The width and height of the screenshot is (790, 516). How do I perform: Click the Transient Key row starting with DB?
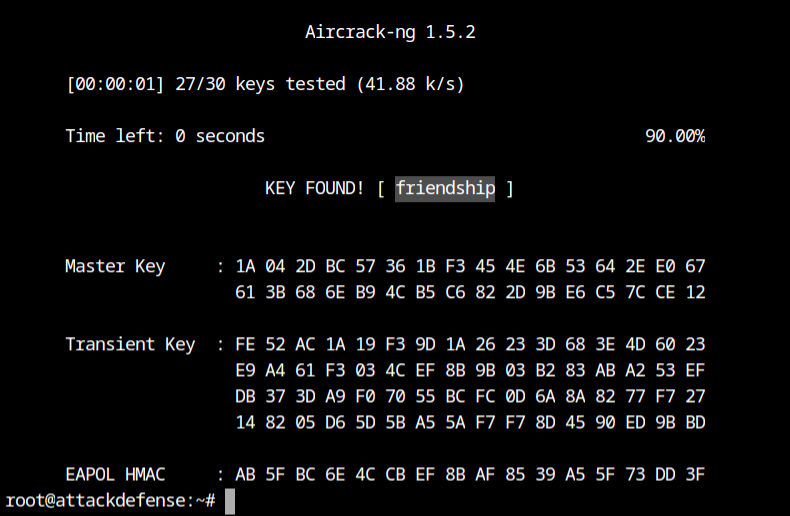[470, 396]
